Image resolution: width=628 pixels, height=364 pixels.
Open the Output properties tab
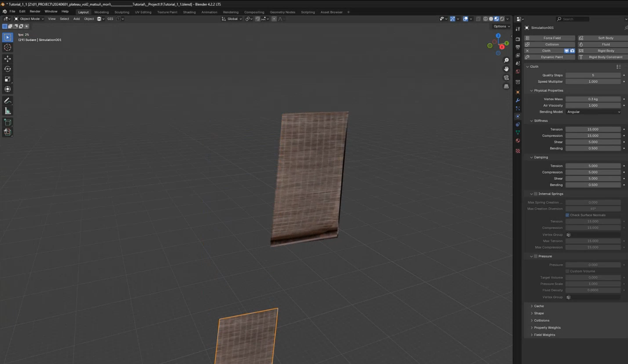[x=518, y=47]
